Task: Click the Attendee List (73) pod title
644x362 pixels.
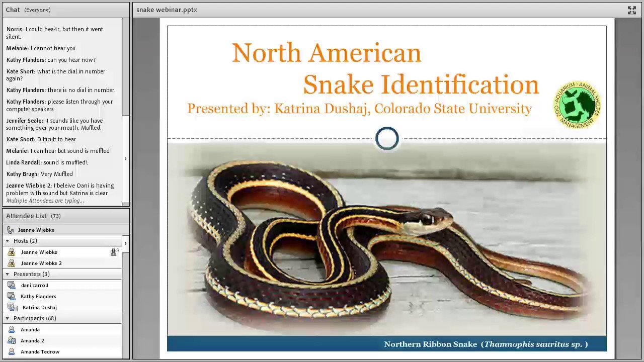Action: click(x=33, y=216)
